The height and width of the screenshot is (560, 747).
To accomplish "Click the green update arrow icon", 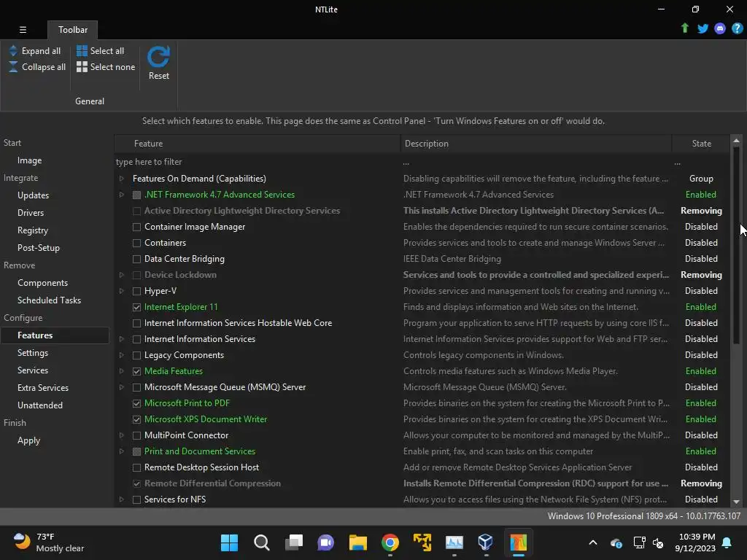I will (684, 28).
